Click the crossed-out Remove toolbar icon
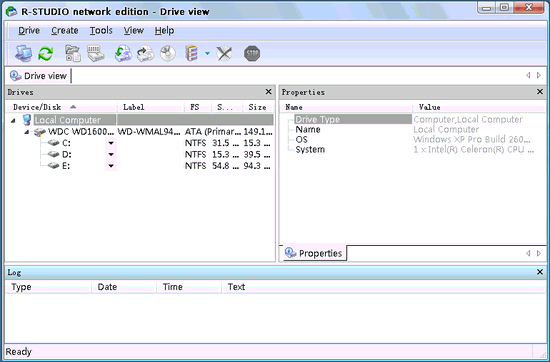This screenshot has width=550, height=362. [224, 54]
